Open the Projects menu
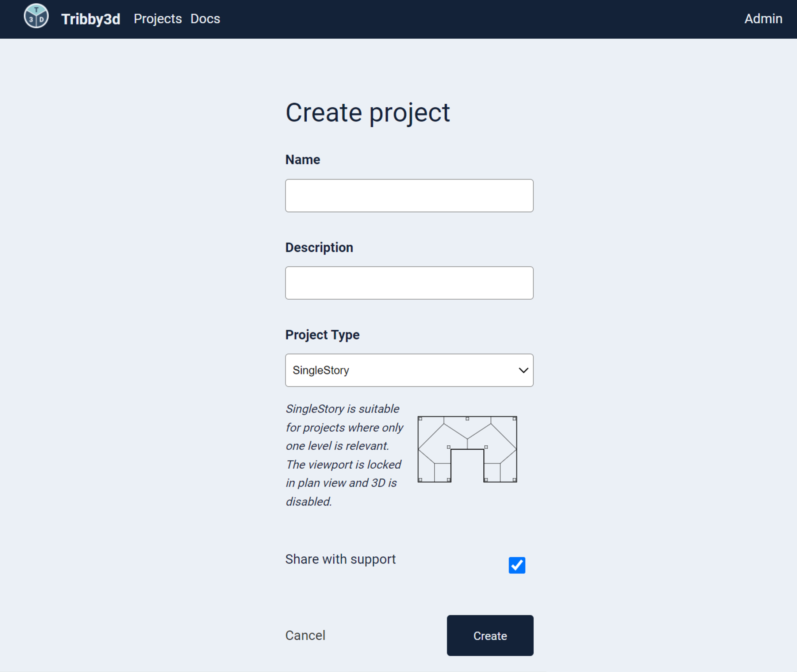Image resolution: width=797 pixels, height=672 pixels. click(158, 19)
